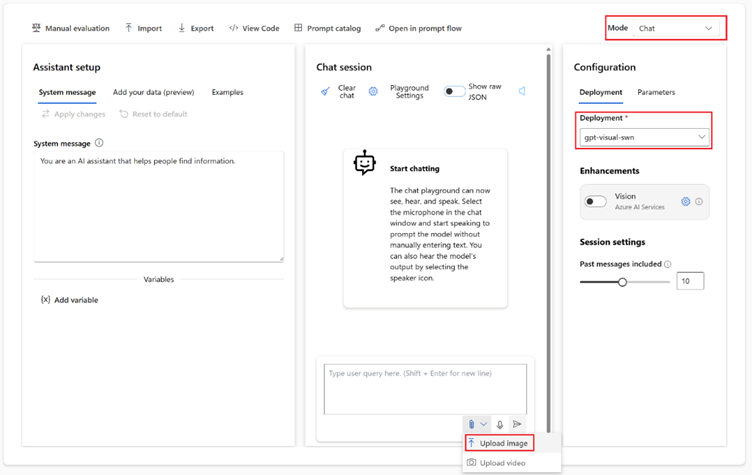This screenshot has height=475, width=752.
Task: Click the Import button
Action: click(143, 28)
